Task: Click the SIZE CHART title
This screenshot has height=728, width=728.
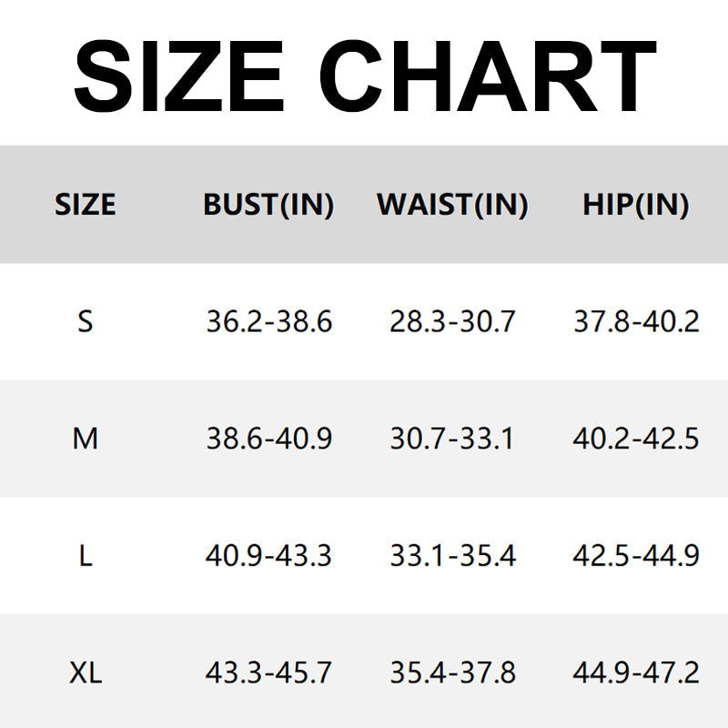Action: pos(364,77)
